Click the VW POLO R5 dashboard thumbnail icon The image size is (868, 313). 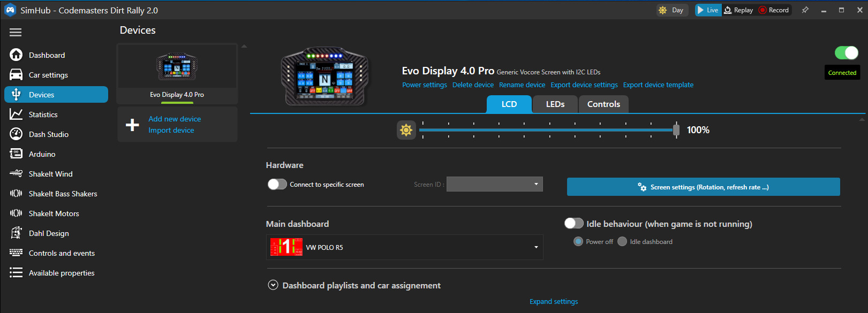286,247
